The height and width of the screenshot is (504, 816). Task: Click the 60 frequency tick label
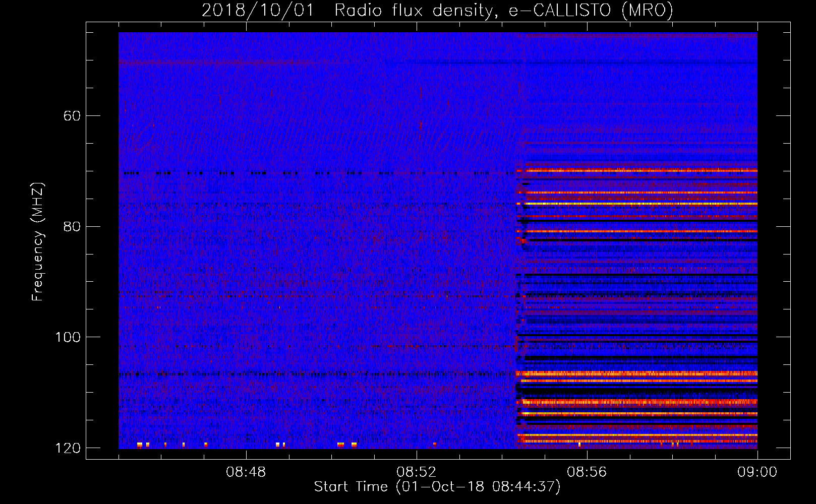pyautogui.click(x=72, y=116)
